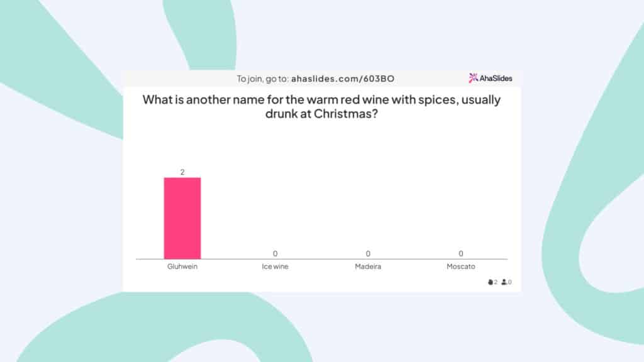
Task: Click the Madeira answer label
Action: click(x=368, y=266)
